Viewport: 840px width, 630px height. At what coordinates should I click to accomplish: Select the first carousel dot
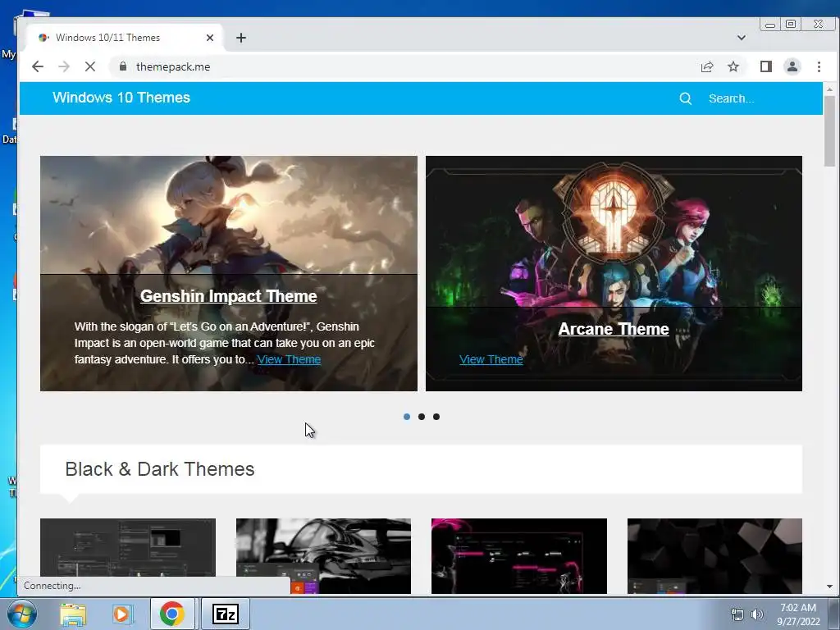click(x=407, y=417)
